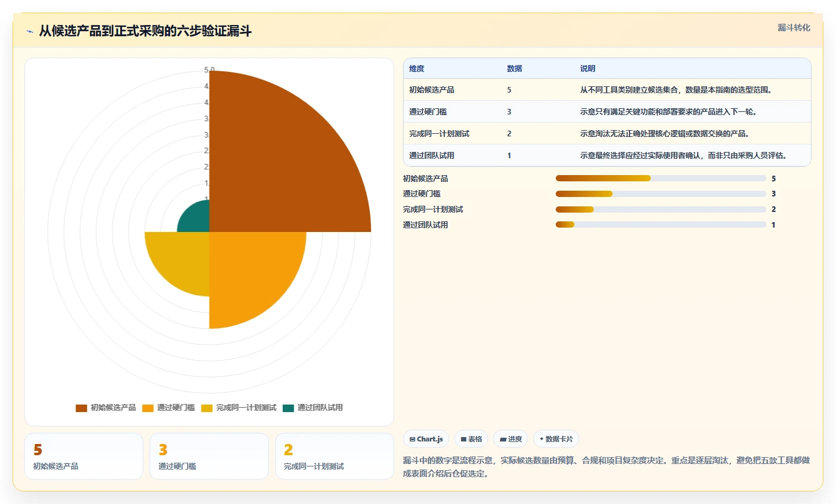This screenshot has height=504, width=836.
Task: Click the description starting 示意最终选择应经过
Action: pyautogui.click(x=685, y=156)
